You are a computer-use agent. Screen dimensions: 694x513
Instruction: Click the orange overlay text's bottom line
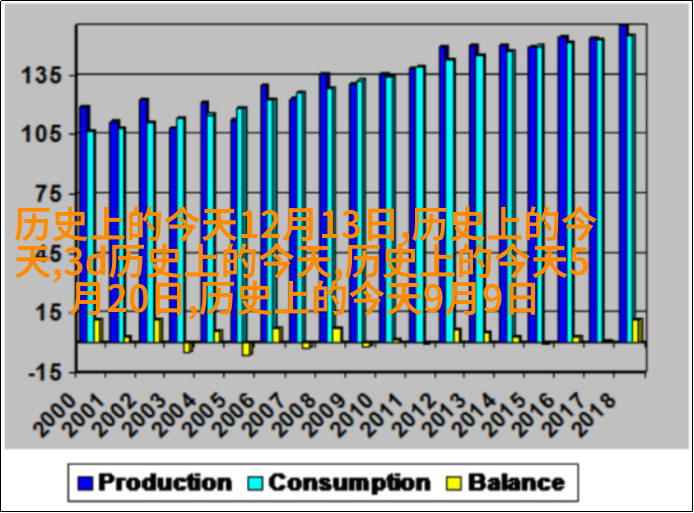(305, 298)
